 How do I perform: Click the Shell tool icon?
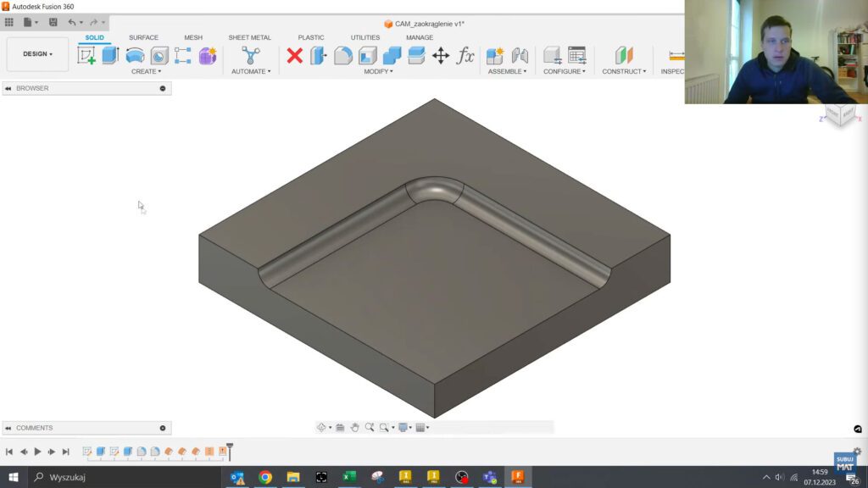tap(367, 56)
